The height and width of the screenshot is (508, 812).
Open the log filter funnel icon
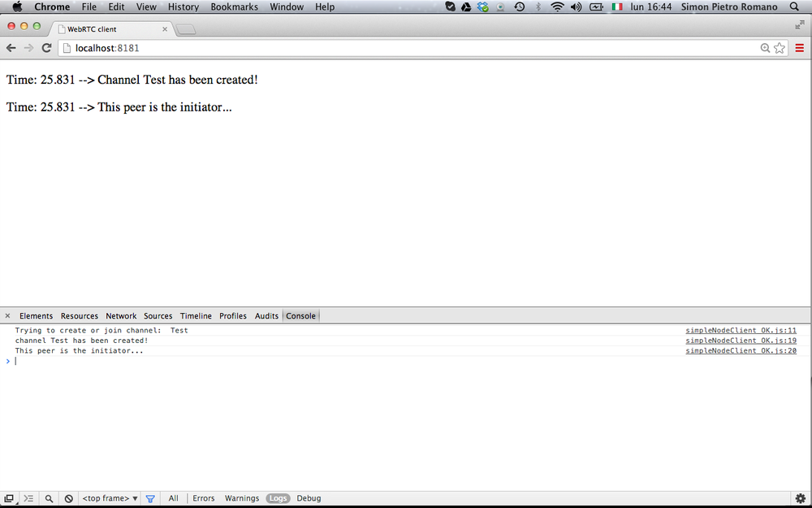(150, 498)
